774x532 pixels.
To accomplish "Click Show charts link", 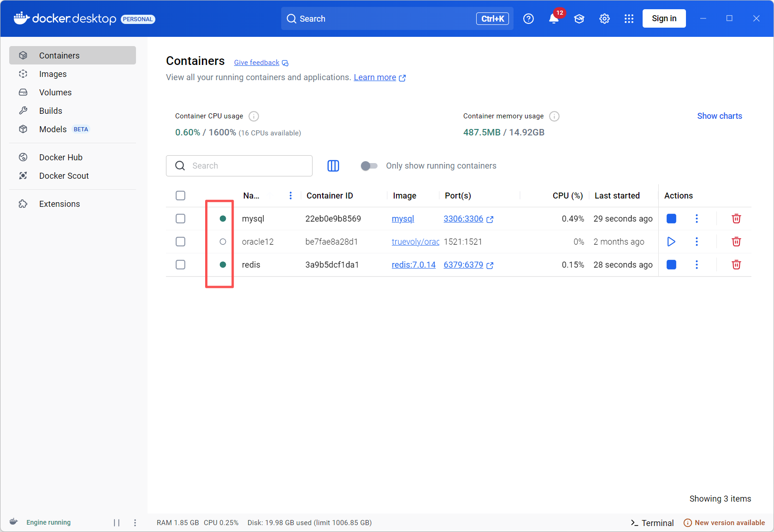I will tap(719, 116).
